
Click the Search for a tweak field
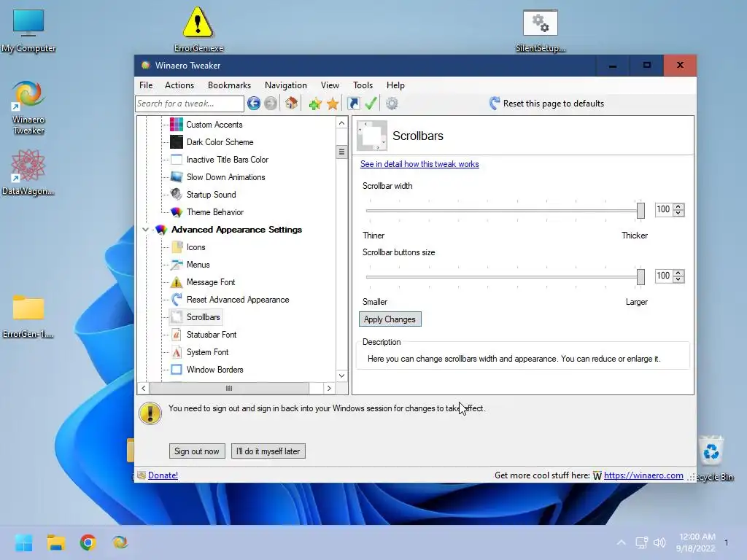point(190,104)
